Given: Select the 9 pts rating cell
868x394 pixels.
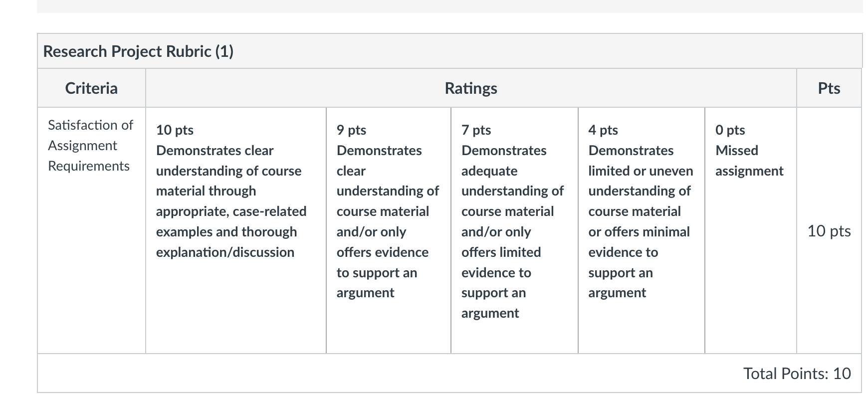Looking at the screenshot, I should pyautogui.click(x=389, y=230).
